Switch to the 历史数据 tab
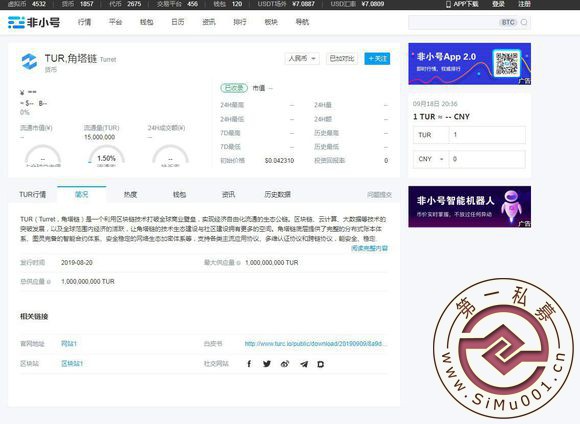The width and height of the screenshot is (580, 424). [277, 195]
